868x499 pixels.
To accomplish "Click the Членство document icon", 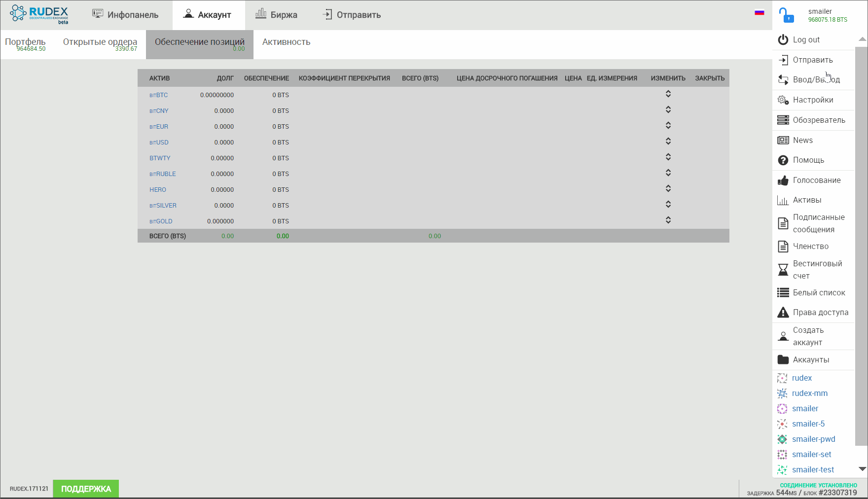I will pyautogui.click(x=783, y=246).
